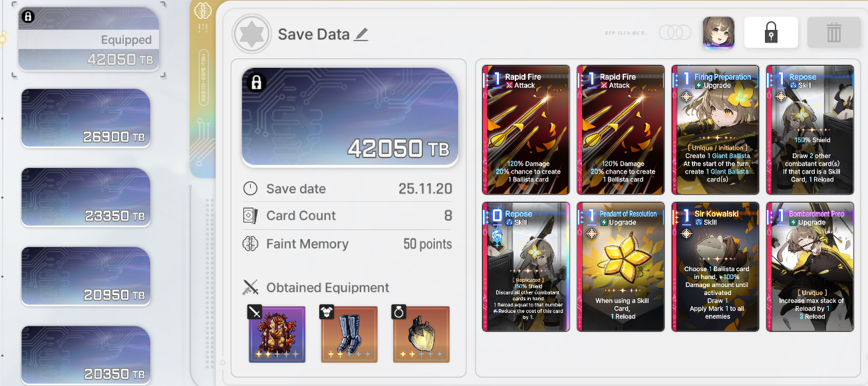Select the golden heart accessory equipment
Viewport: 868px width, 386px height.
[x=421, y=334]
